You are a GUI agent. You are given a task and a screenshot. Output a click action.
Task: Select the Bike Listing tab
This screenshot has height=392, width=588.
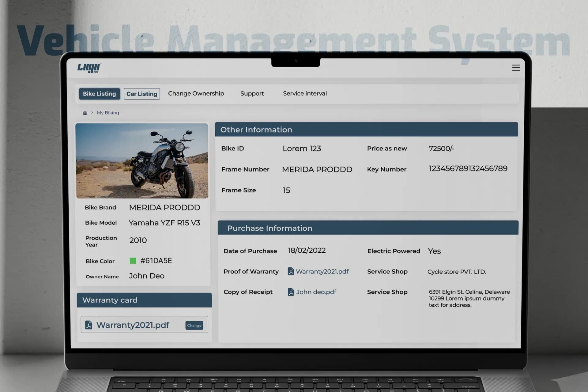click(99, 94)
